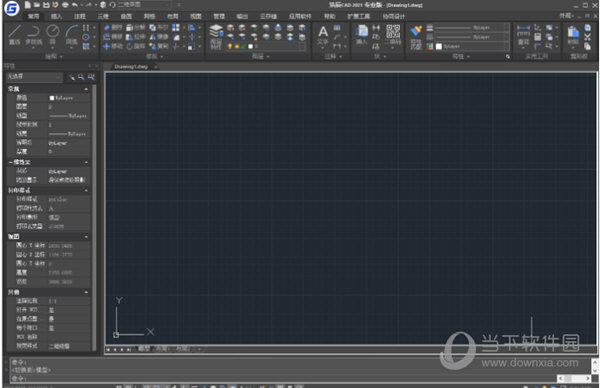Click the Insert block (插入) icon
600x388 pixels.
tap(361, 34)
